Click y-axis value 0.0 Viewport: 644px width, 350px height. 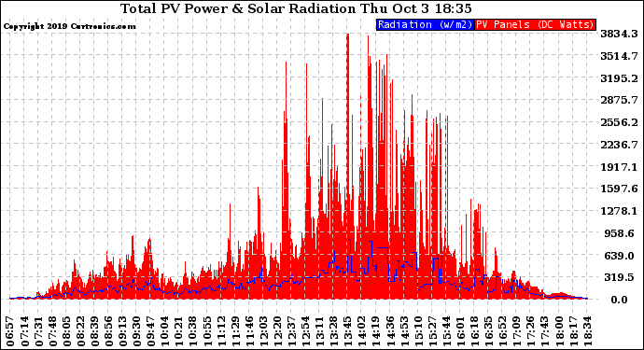click(x=619, y=300)
